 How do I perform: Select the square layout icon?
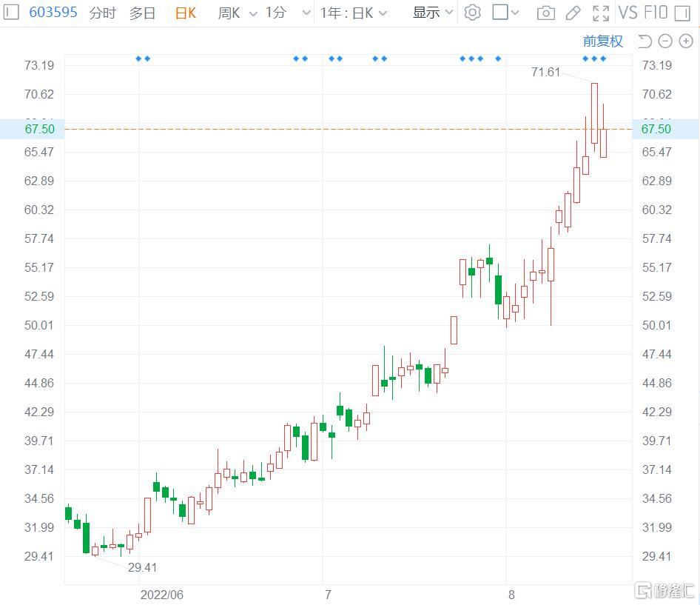(500, 13)
